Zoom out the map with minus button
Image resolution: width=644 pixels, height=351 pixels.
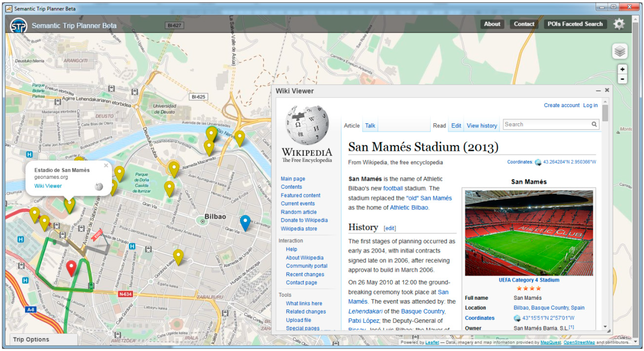coord(622,79)
